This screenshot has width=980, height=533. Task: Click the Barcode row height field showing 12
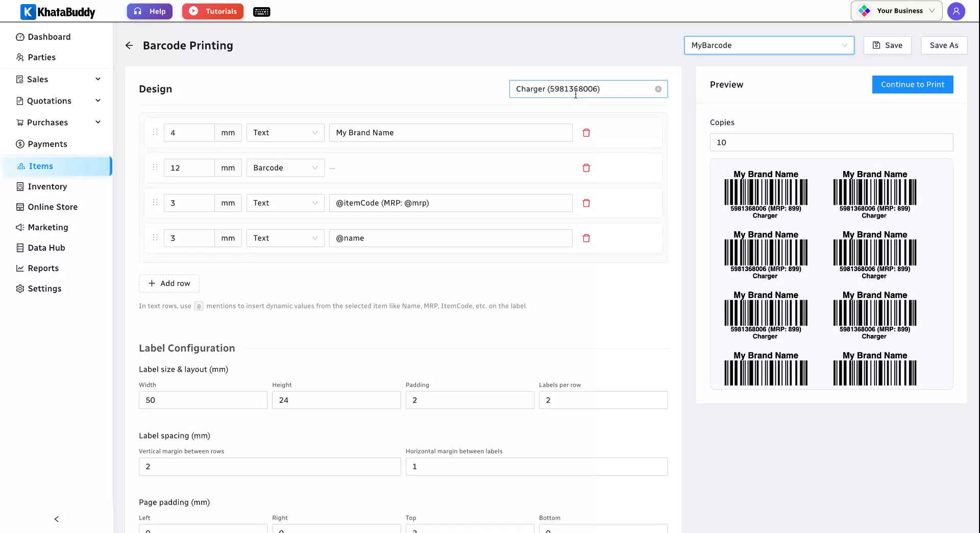click(x=189, y=168)
